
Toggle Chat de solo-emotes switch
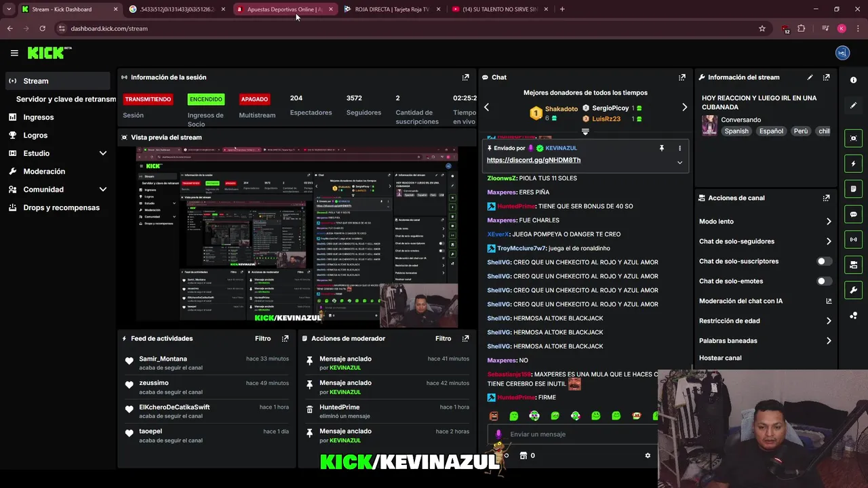coord(824,281)
